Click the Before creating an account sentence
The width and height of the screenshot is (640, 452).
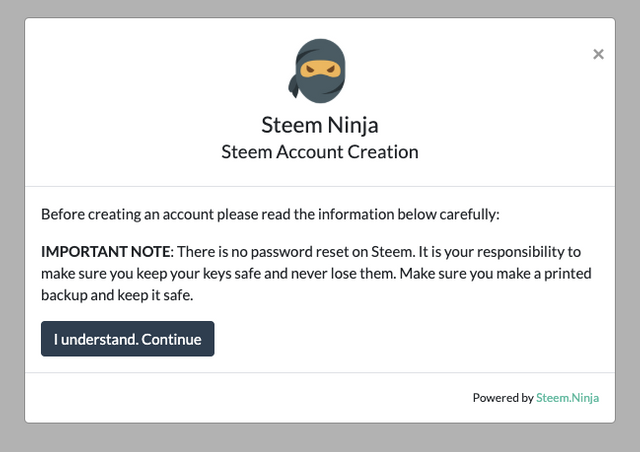[x=270, y=214]
